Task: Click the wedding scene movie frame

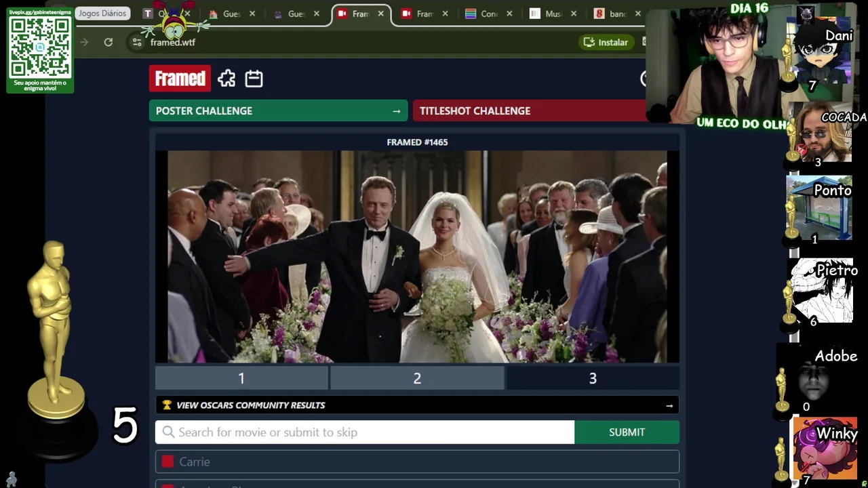Action: [417, 257]
